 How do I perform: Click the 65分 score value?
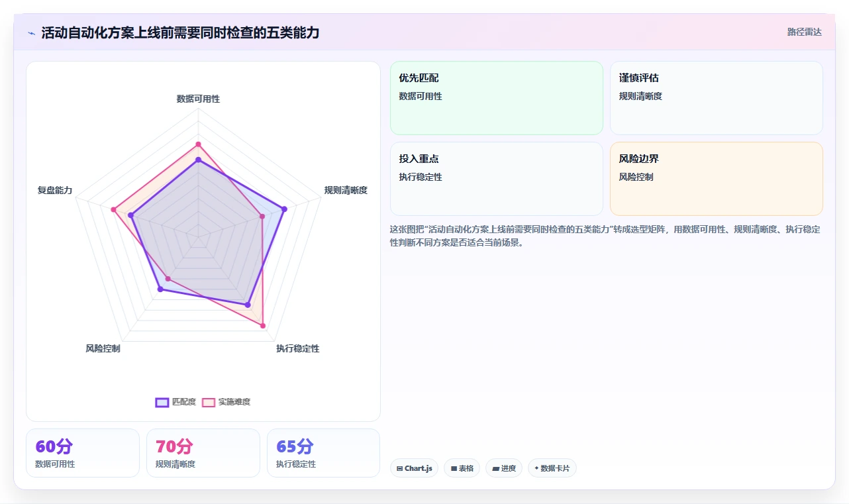pyautogui.click(x=295, y=446)
